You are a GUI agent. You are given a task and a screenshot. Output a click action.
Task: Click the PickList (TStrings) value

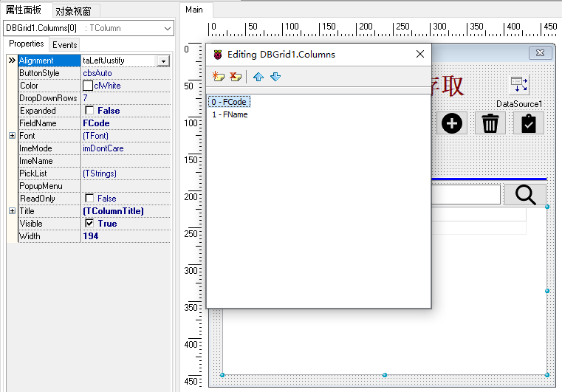[x=100, y=173]
